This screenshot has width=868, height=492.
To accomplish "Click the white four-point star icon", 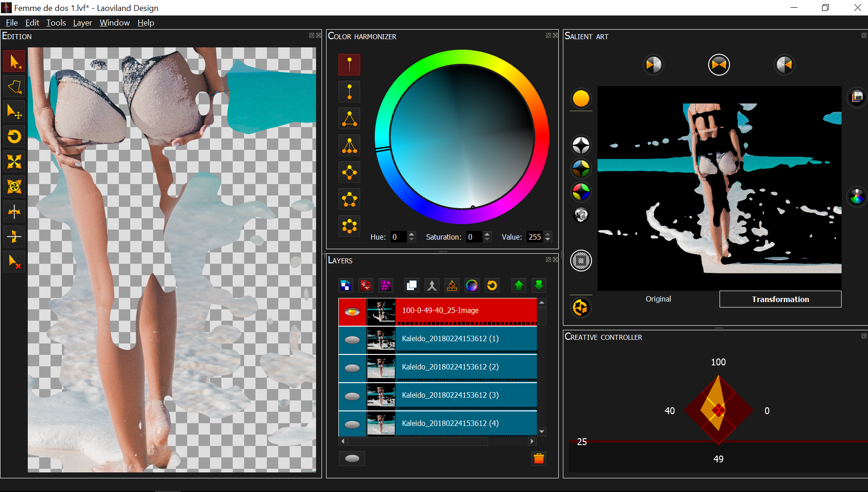I will (581, 146).
